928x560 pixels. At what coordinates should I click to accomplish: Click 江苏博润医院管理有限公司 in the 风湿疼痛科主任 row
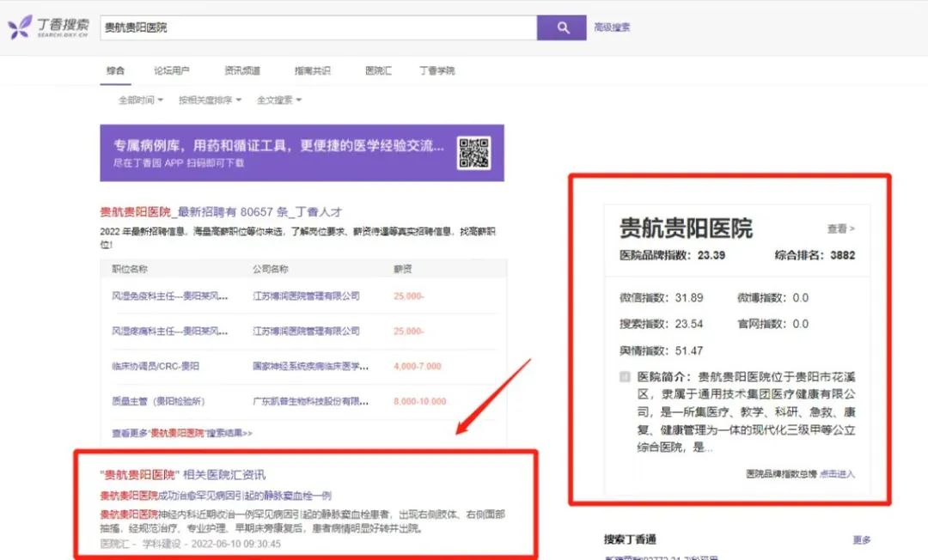coord(306,332)
